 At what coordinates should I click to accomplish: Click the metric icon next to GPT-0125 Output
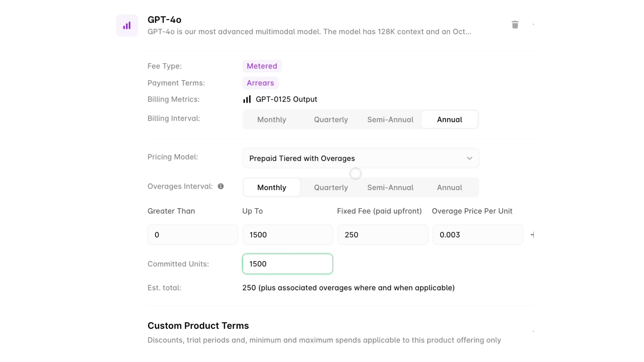click(247, 99)
